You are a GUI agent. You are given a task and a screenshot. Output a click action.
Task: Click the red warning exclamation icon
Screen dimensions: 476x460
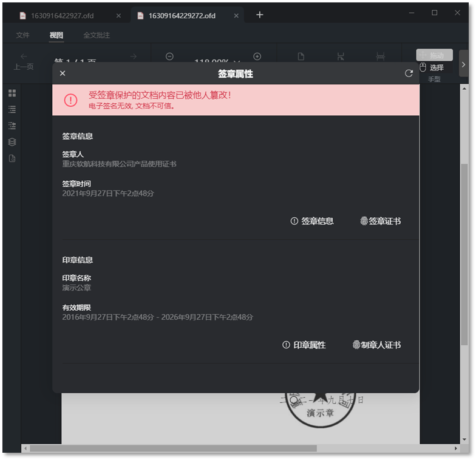coord(70,100)
